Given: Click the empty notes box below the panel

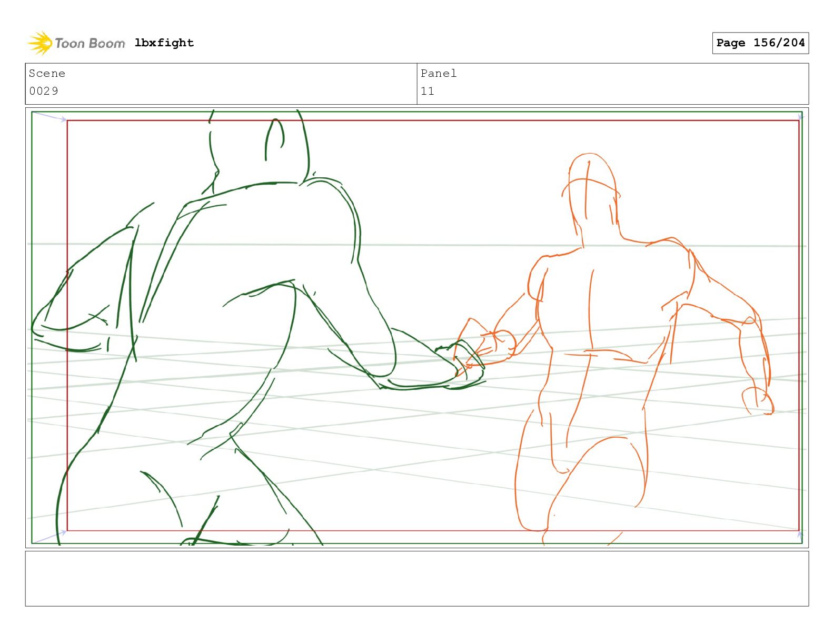Looking at the screenshot, I should (x=417, y=579).
